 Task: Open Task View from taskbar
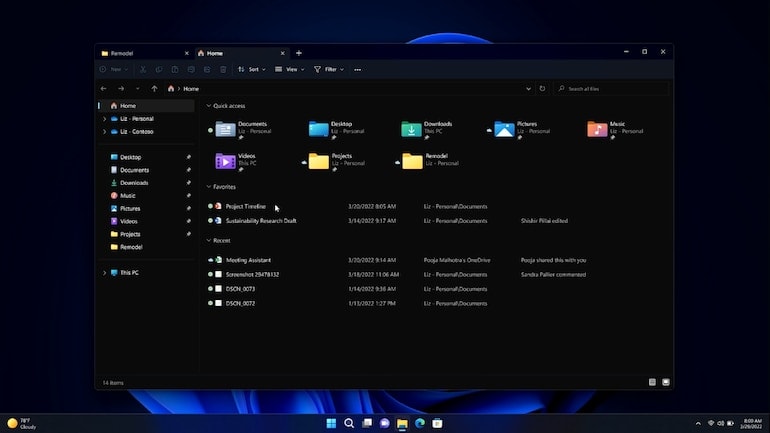pyautogui.click(x=367, y=423)
